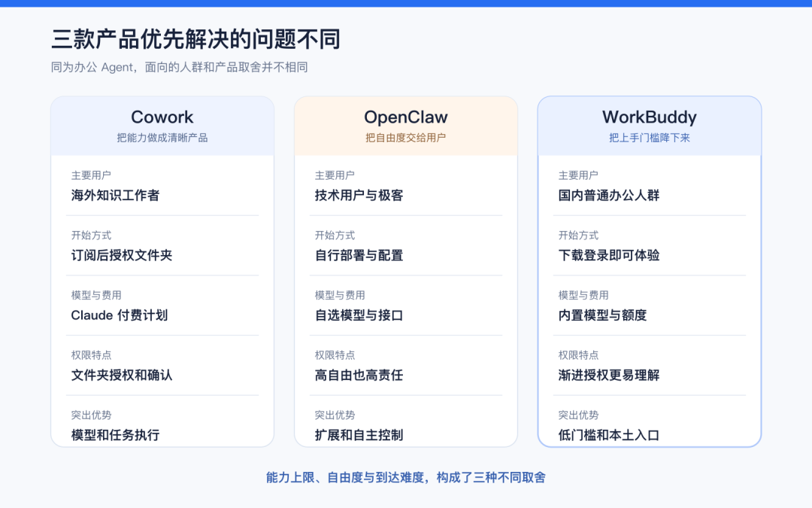Click the text 订阅后授权文件夹
812x508 pixels.
(x=122, y=256)
